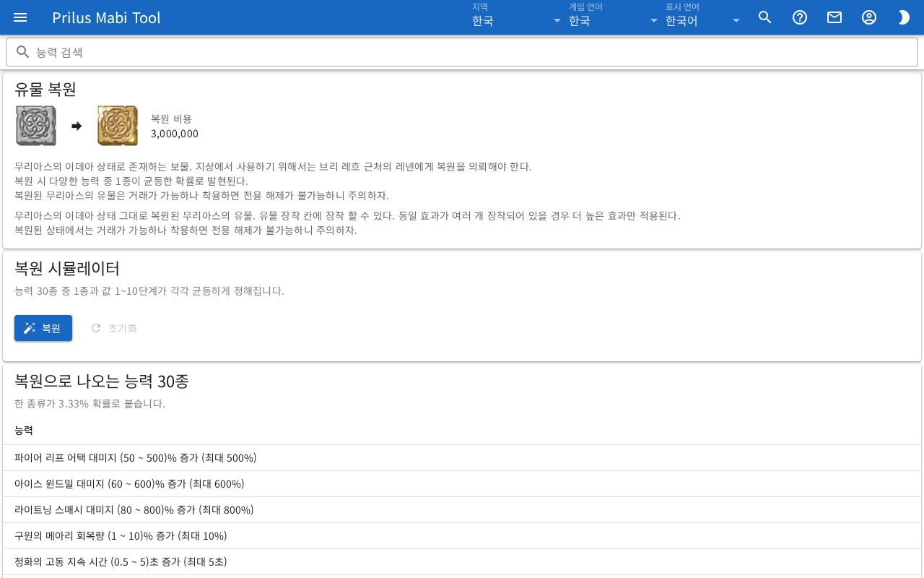Click the 복원 비용 value 3,000,000
The image size is (924, 578).
(x=175, y=134)
